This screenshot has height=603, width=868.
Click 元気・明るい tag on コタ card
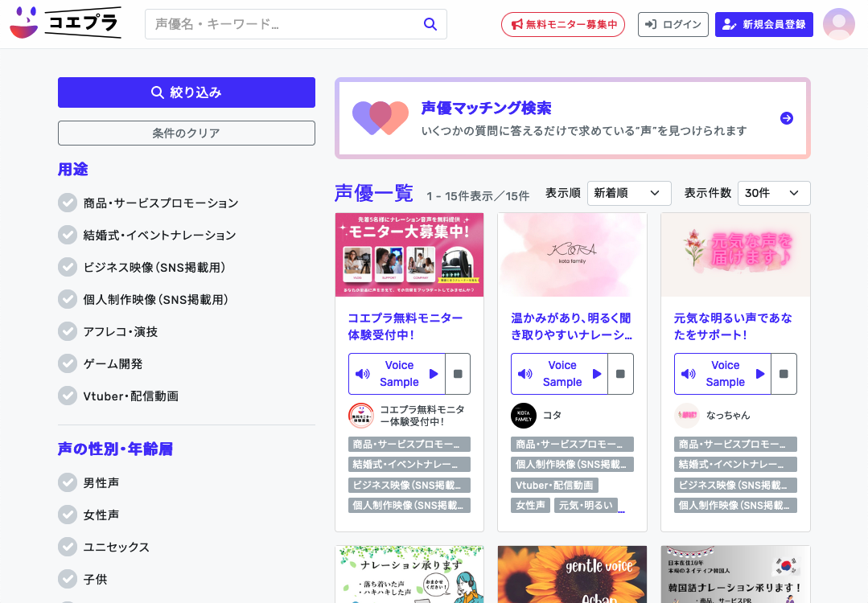click(586, 505)
